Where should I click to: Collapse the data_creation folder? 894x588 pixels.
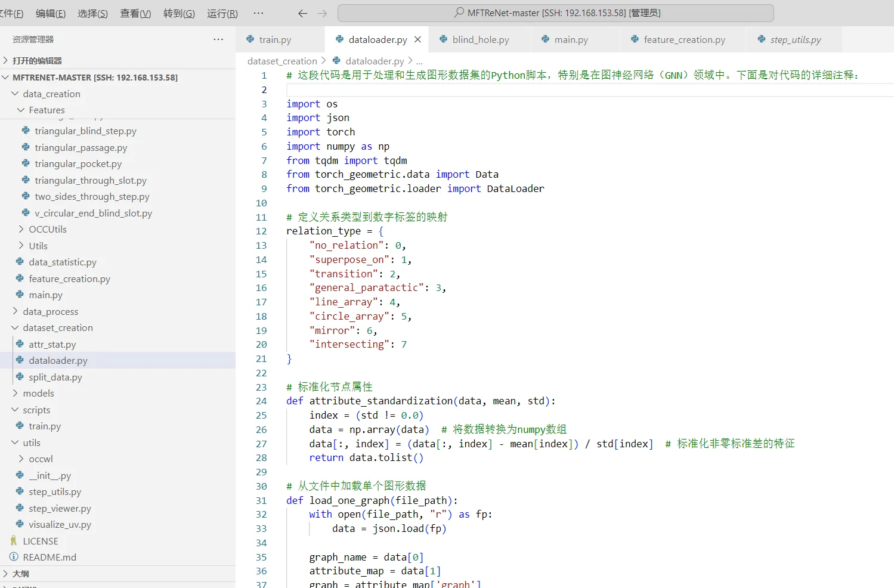point(51,94)
